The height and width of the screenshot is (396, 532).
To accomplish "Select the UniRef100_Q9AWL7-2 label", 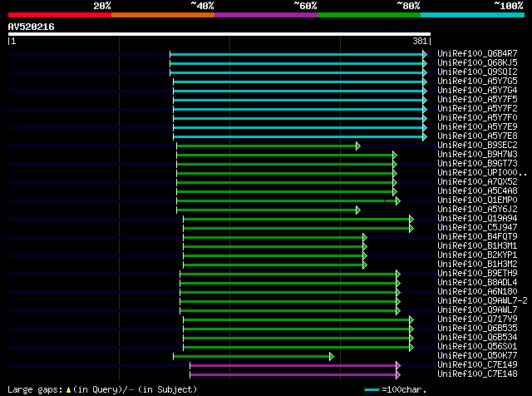I will [x=482, y=301].
